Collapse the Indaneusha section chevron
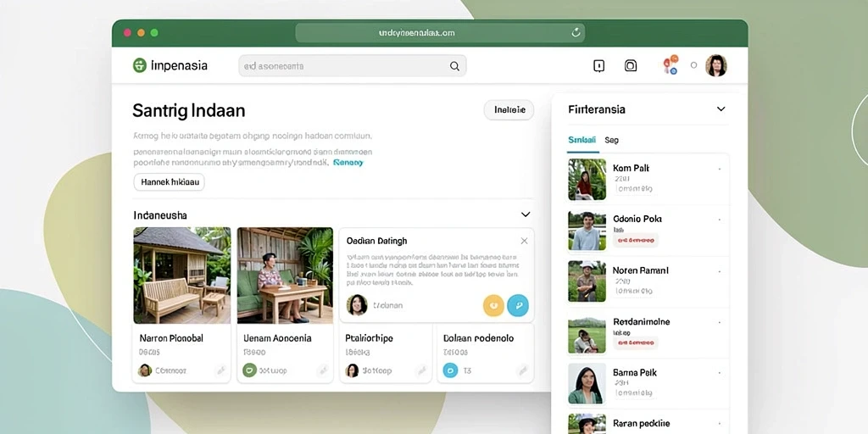The height and width of the screenshot is (434, 868). [526, 214]
